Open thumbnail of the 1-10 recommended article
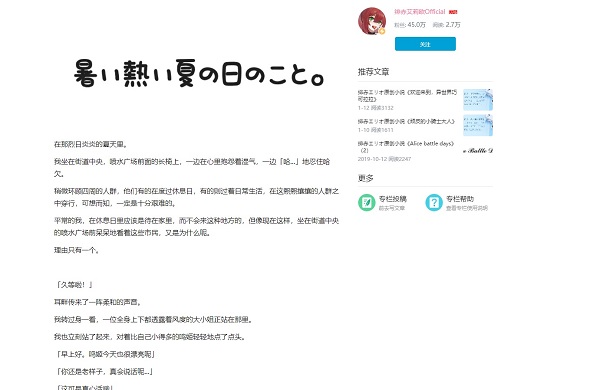The height and width of the screenshot is (390, 590). tap(478, 125)
